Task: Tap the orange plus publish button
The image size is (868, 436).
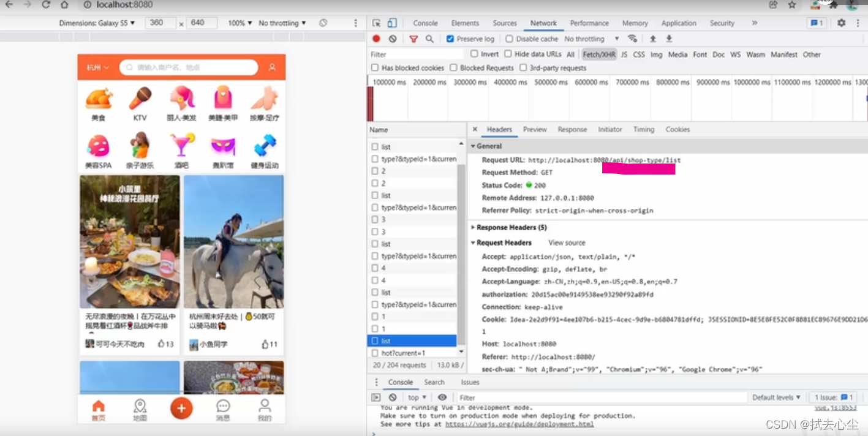Action: (181, 408)
